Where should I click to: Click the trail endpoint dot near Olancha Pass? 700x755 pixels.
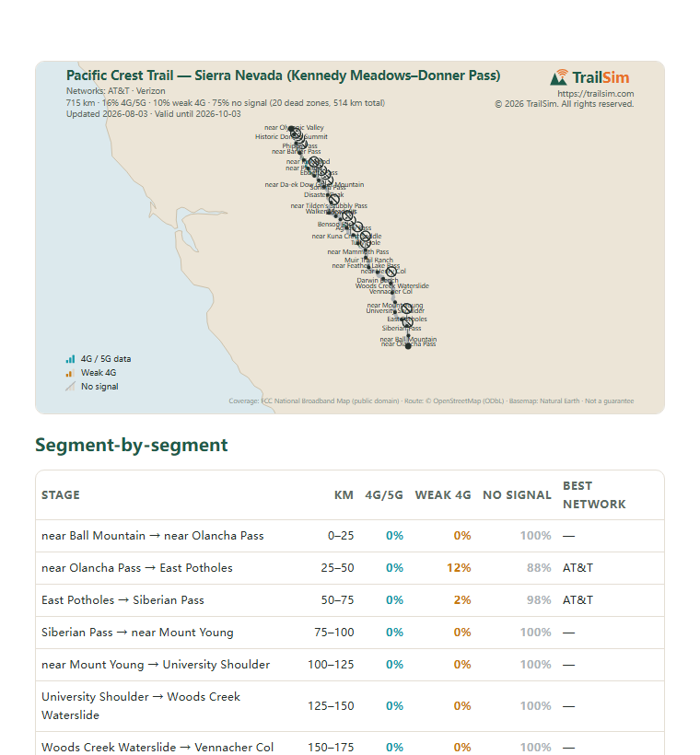click(408, 345)
